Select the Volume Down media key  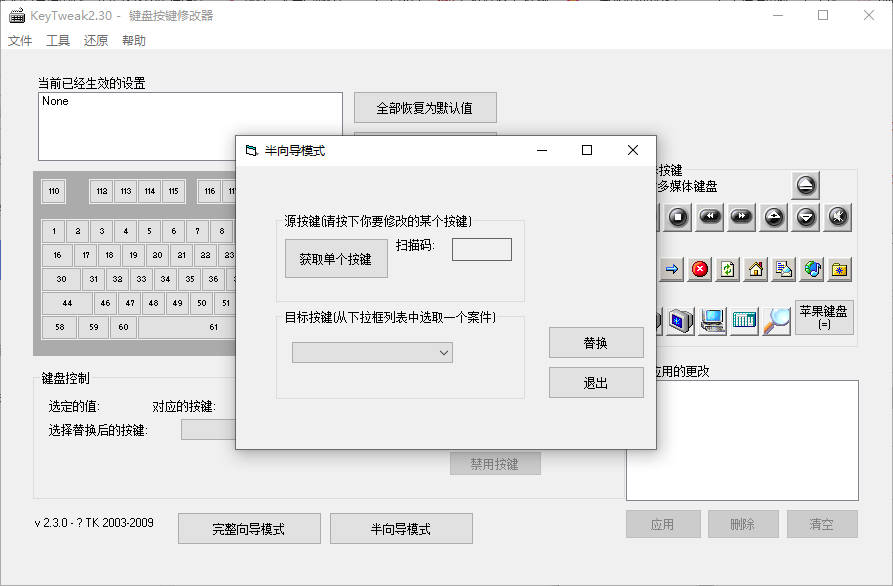pos(805,217)
